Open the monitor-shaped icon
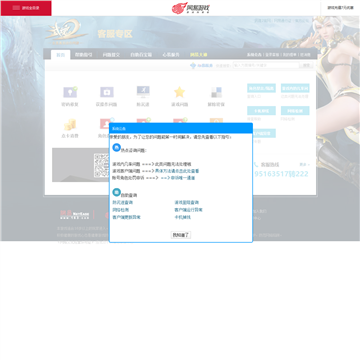Viewport: 360px width, 360px height. pos(143,91)
